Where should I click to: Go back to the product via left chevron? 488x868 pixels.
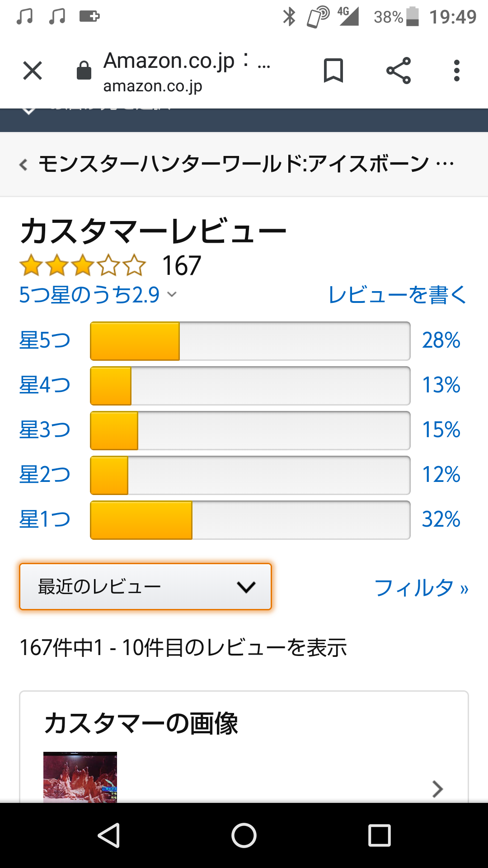[x=23, y=165]
